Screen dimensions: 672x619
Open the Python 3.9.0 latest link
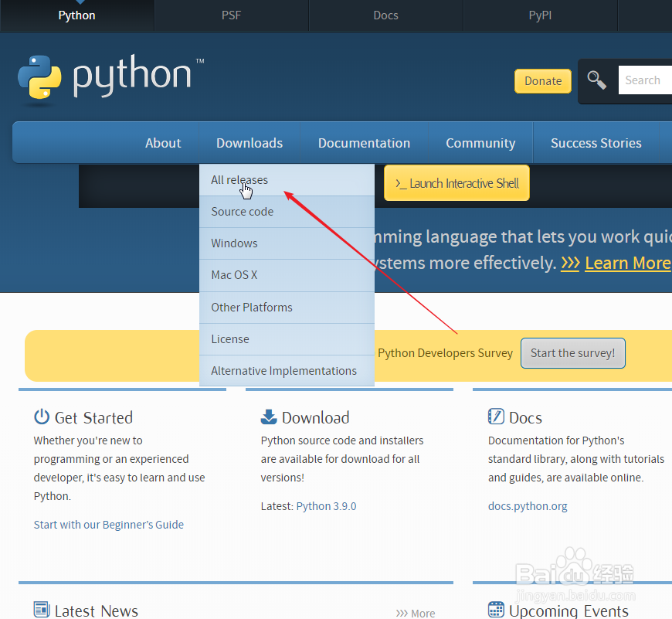click(326, 506)
